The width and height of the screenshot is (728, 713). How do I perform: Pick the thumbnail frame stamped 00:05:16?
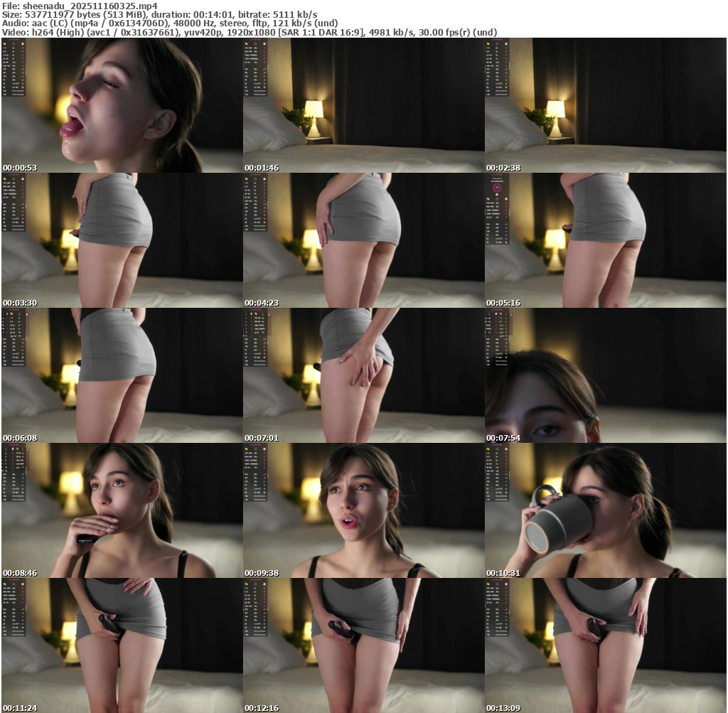coord(606,240)
